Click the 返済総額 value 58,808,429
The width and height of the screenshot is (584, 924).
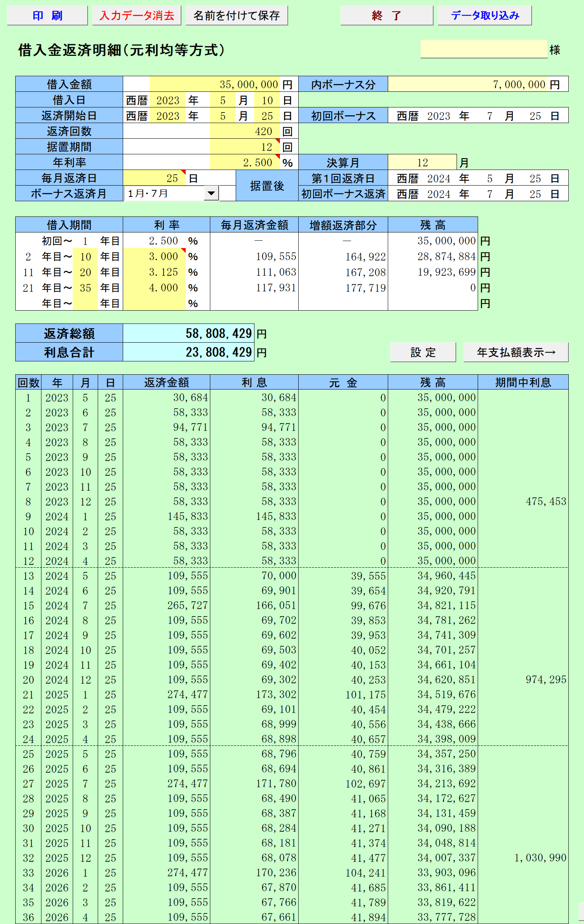pos(188,333)
